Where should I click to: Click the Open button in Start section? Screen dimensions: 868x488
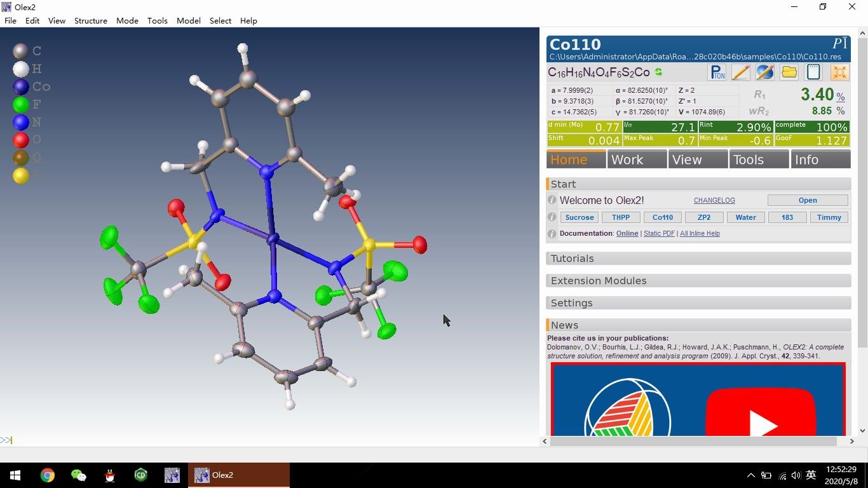808,200
